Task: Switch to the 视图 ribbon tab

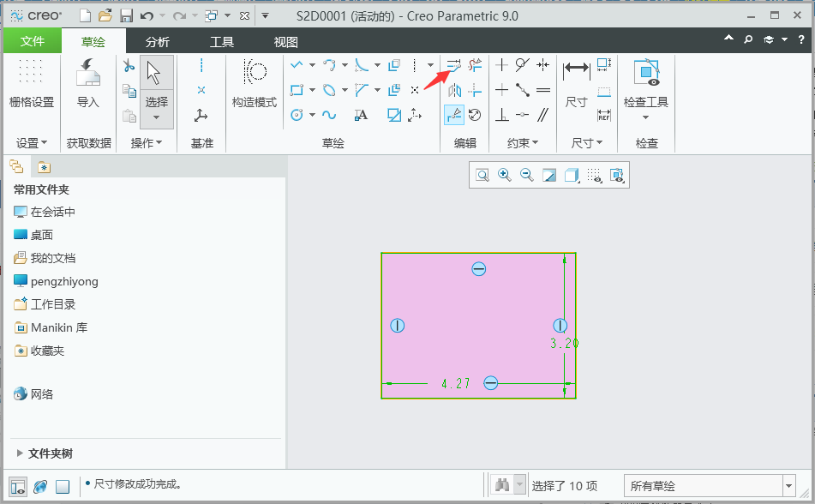Action: (286, 42)
